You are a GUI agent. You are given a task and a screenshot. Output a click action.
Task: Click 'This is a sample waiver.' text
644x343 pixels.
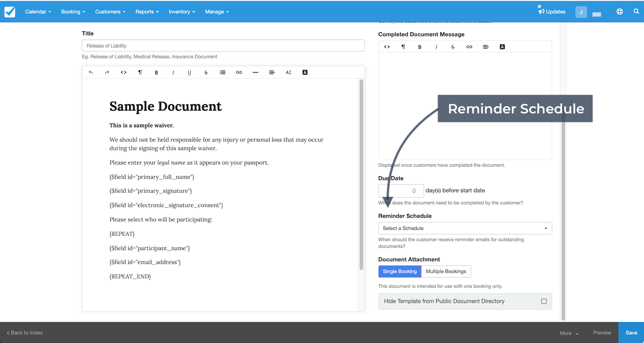click(142, 126)
